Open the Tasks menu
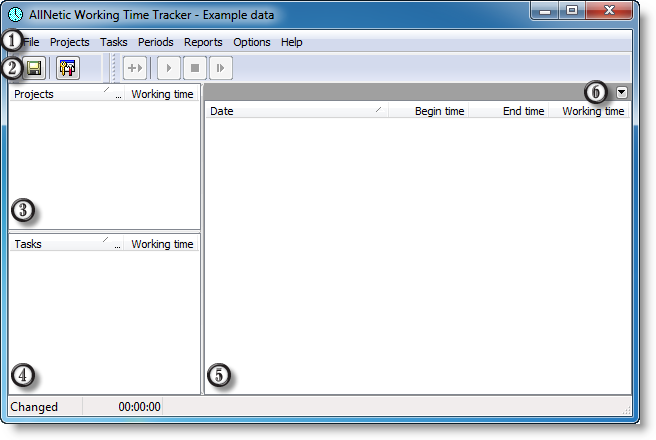The height and width of the screenshot is (440, 656). coord(113,42)
